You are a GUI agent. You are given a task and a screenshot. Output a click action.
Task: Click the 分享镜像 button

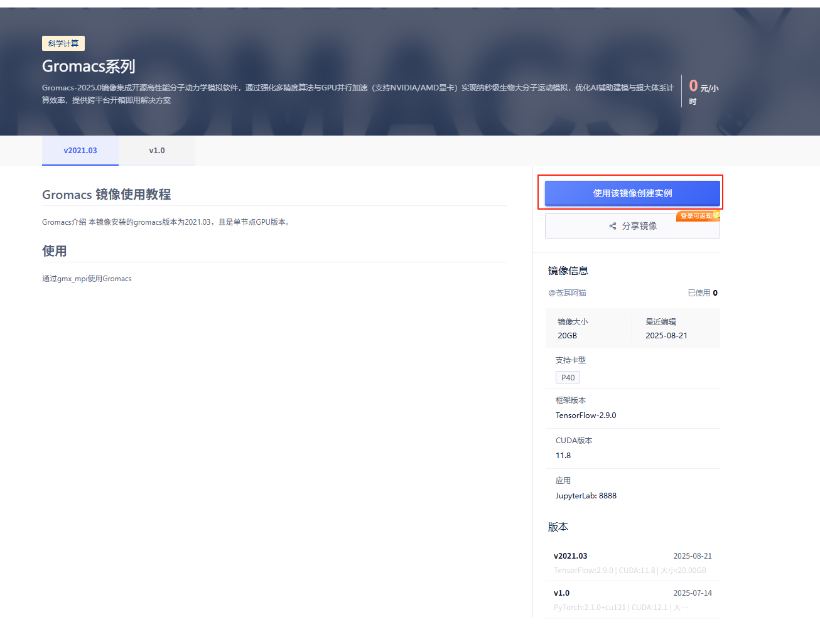(632, 226)
